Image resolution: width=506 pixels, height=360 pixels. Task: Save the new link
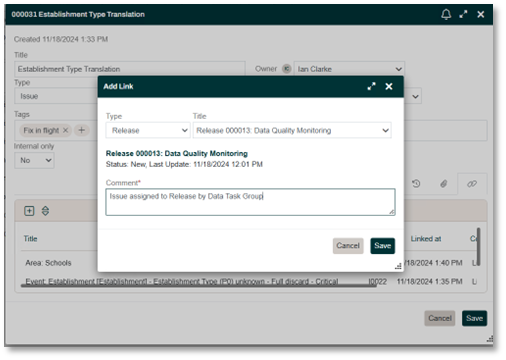[383, 246]
